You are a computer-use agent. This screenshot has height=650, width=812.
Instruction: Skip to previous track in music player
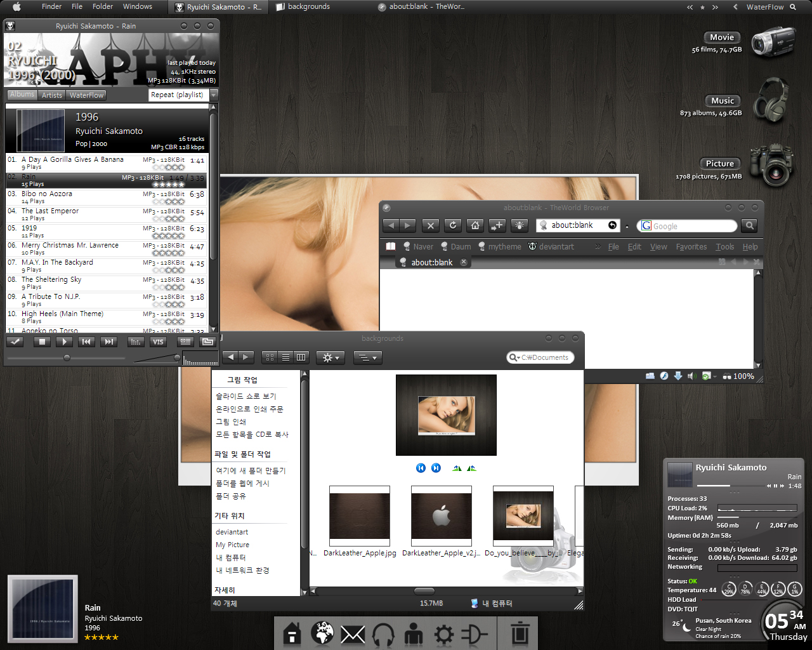pyautogui.click(x=86, y=342)
